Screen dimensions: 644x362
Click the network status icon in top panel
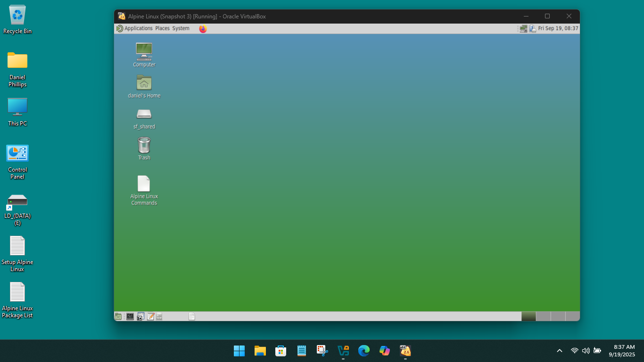[x=523, y=29]
